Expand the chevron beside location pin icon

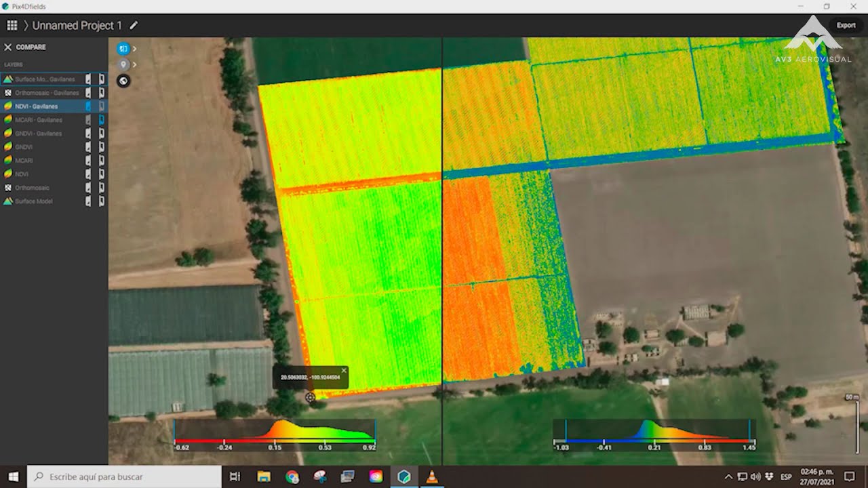tap(134, 65)
